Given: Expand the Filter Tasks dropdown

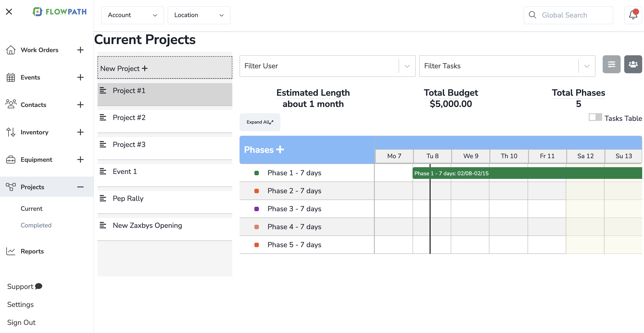Looking at the screenshot, I should (x=586, y=66).
